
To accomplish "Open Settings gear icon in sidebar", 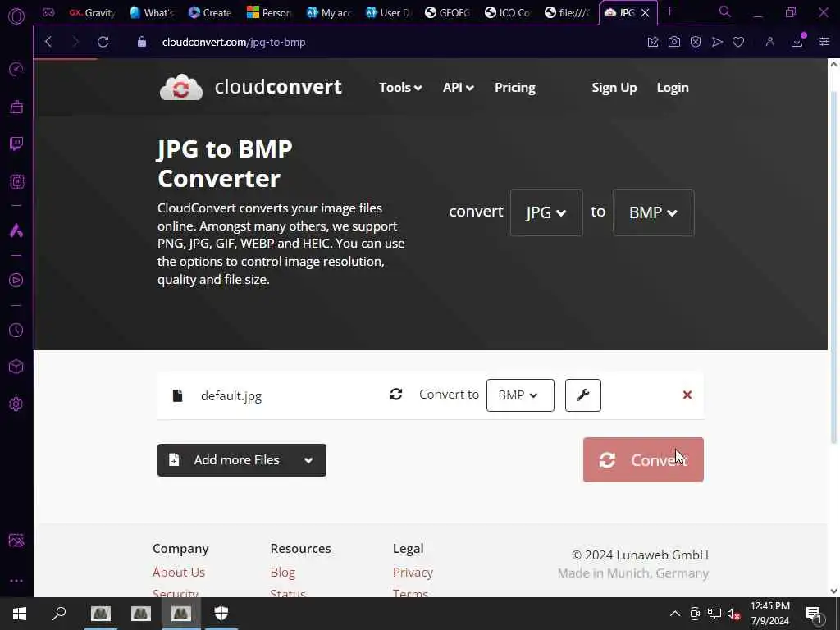I will (16, 404).
